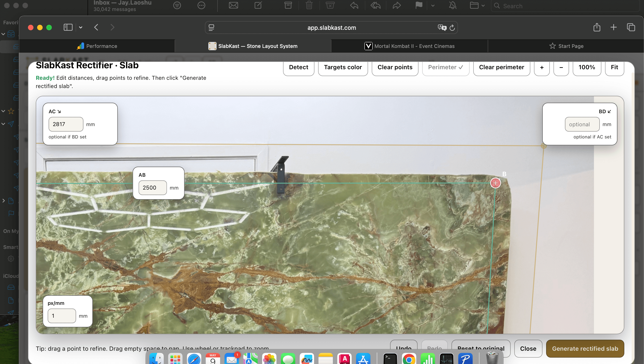
Task: Open Photos from the Dock
Action: [269, 359]
